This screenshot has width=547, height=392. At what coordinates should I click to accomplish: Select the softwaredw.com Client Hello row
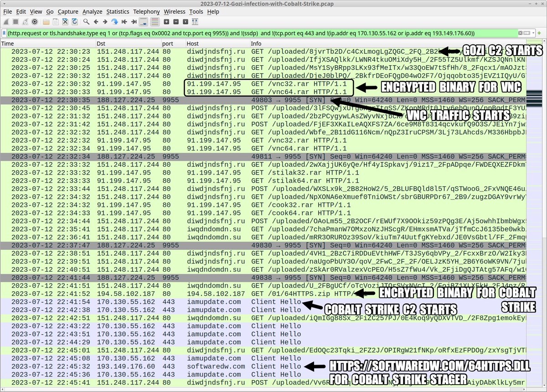[263, 366]
